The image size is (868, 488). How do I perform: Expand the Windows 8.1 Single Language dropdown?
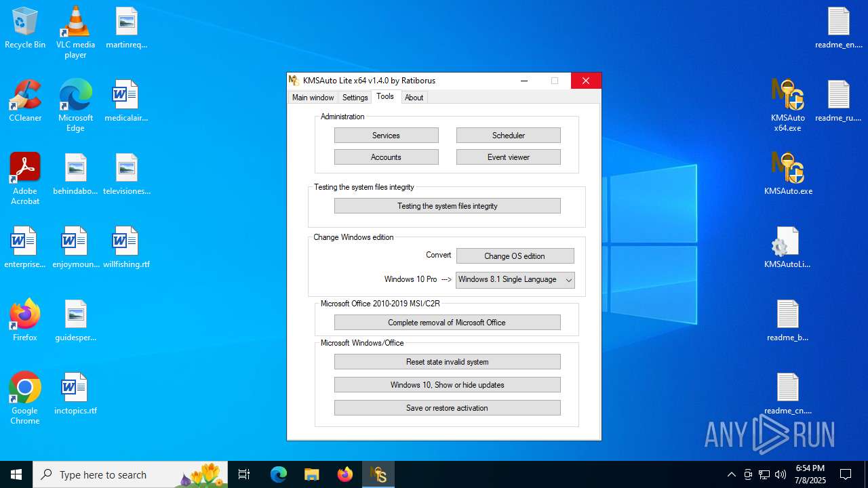(515, 280)
